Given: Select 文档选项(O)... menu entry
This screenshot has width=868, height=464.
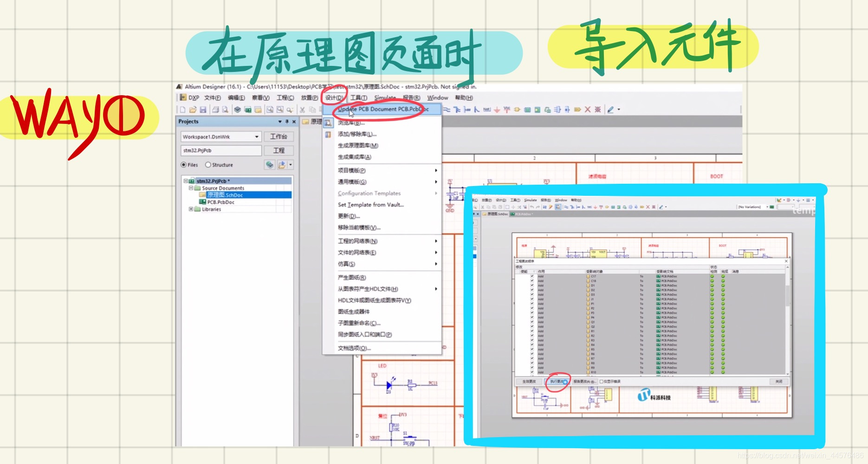Looking at the screenshot, I should point(354,348).
